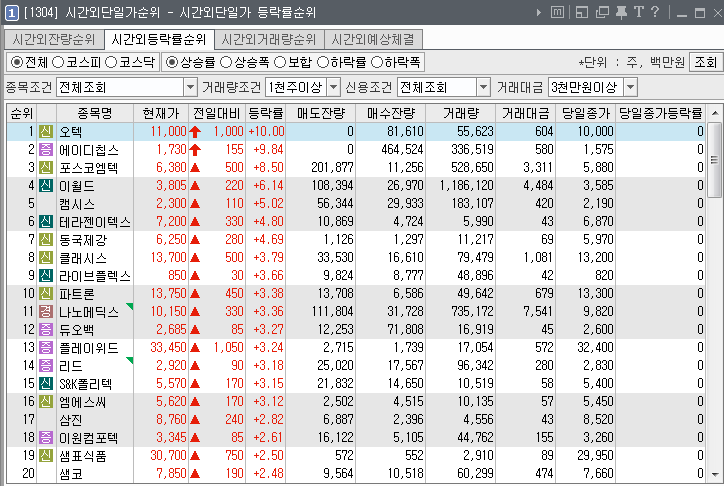Click the window layout icon in title bar

tap(582, 12)
